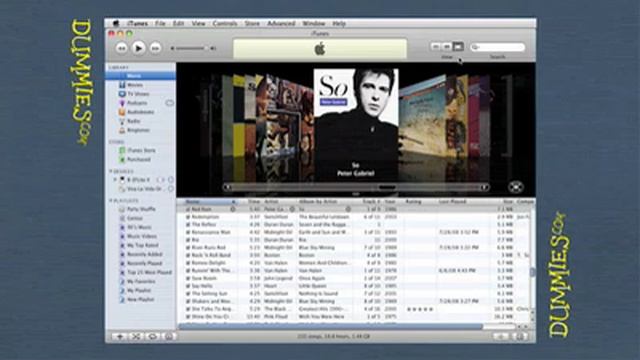Uncheck the Save Room song checkbox
The height and width of the screenshot is (360, 640).
(188, 278)
